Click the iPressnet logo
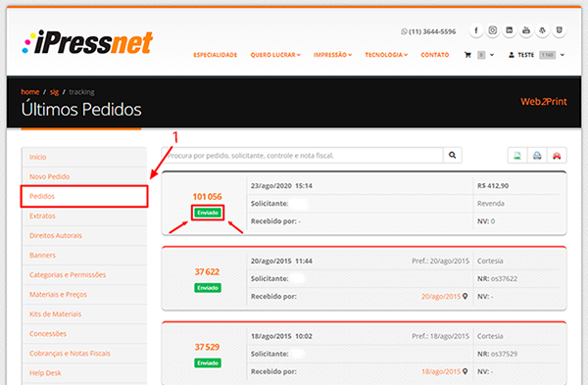588x385 pixels. 87,42
